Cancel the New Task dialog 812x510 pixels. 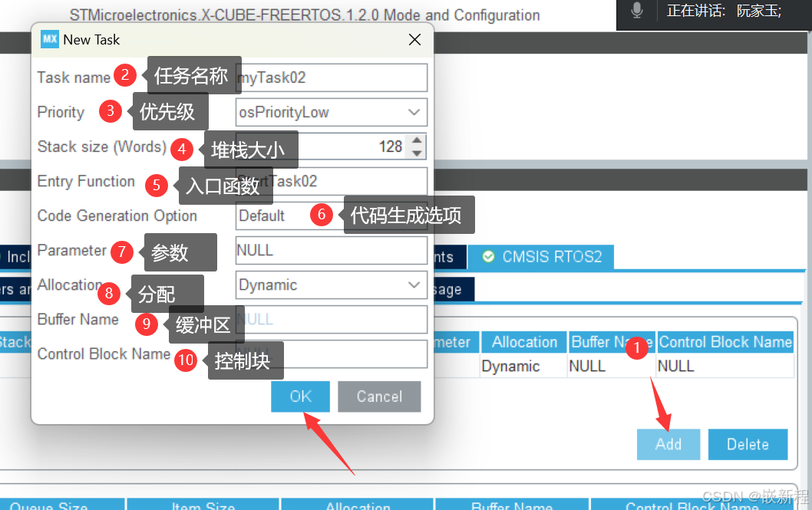[379, 396]
